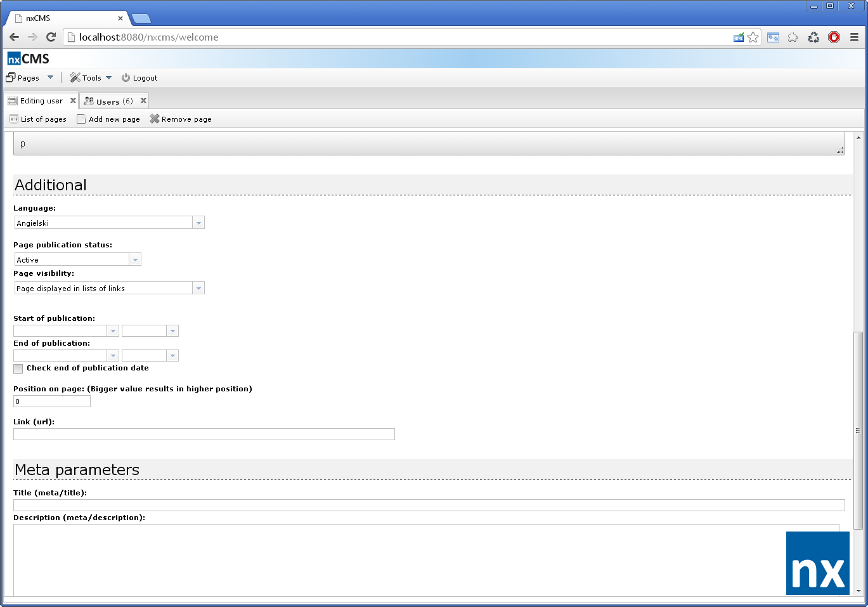Click the Remove page X icon
Screen dimensions: 868x607
point(154,119)
